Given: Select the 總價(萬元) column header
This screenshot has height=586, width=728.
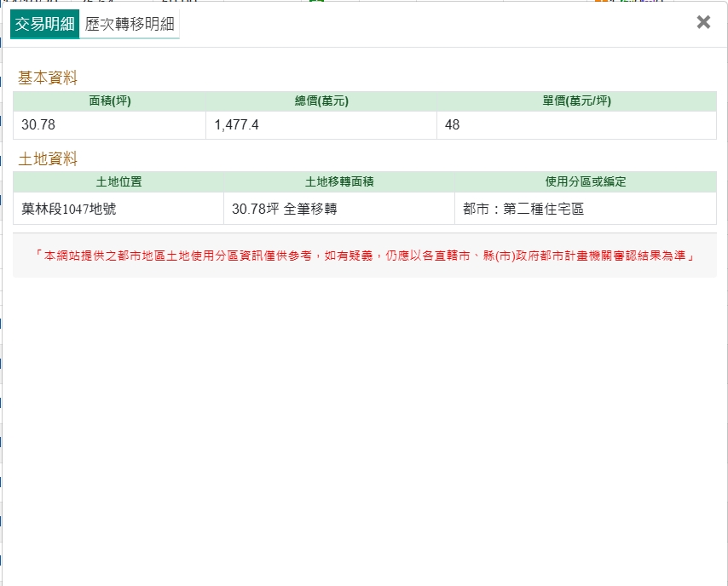Looking at the screenshot, I should (321, 101).
